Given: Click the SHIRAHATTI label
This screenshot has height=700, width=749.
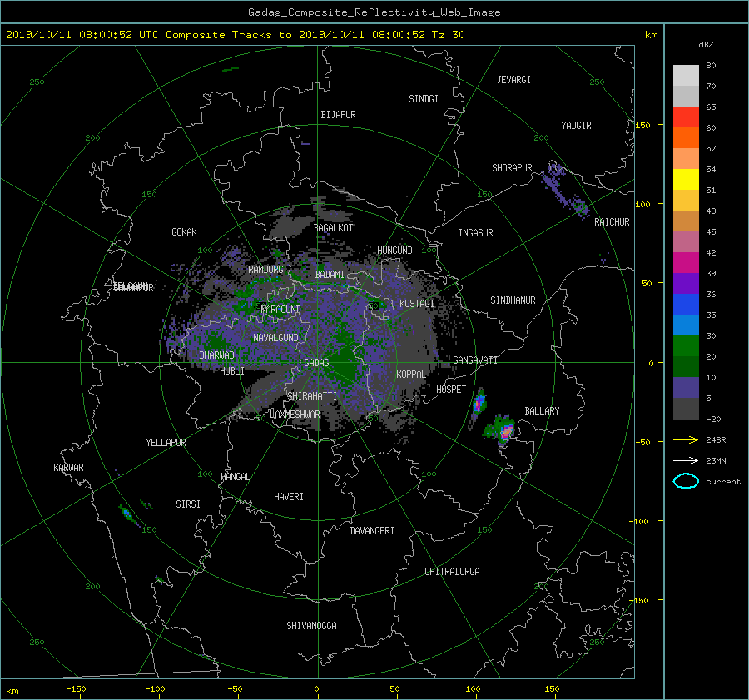Looking at the screenshot, I should (312, 396).
